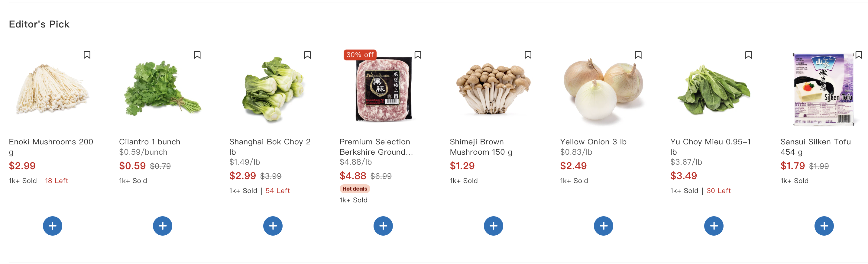Image resolution: width=868 pixels, height=264 pixels.
Task: Click the Hot deals tag
Action: [x=355, y=189]
